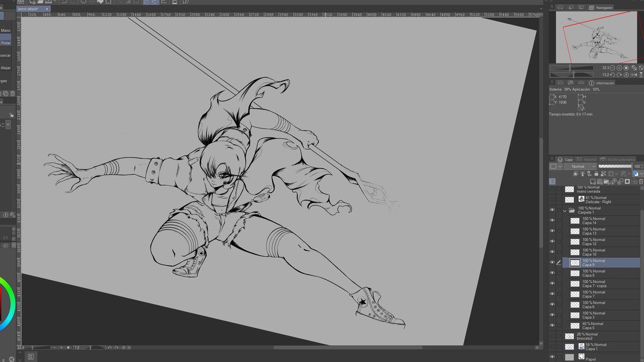Collapse the Carpeta 1 folder chevron
This screenshot has height=362, width=644.
(x=565, y=211)
